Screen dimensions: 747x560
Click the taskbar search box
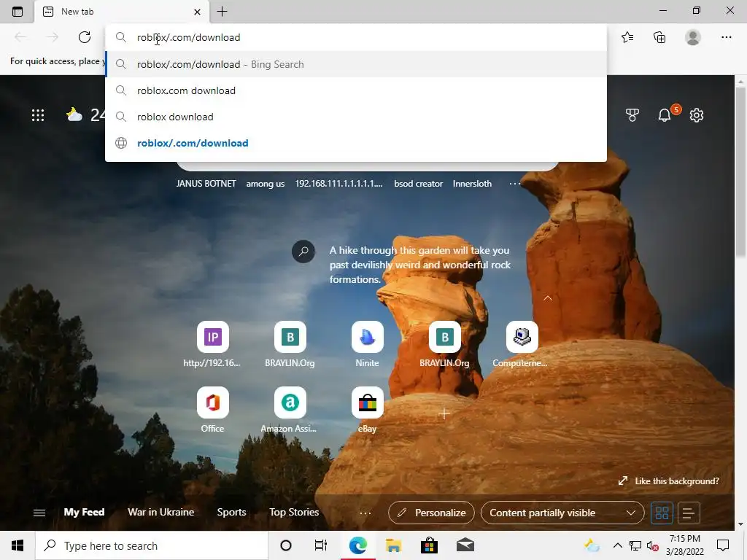(x=152, y=545)
